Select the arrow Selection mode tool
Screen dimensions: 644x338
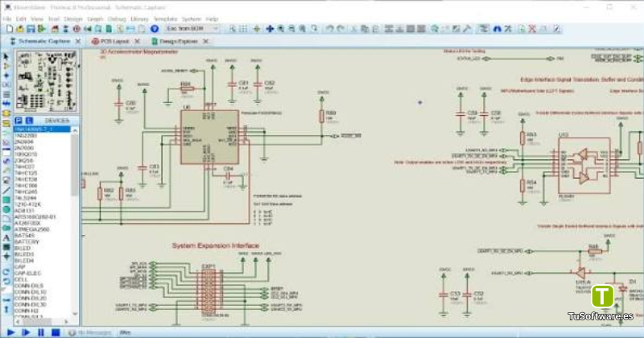pyautogui.click(x=6, y=56)
